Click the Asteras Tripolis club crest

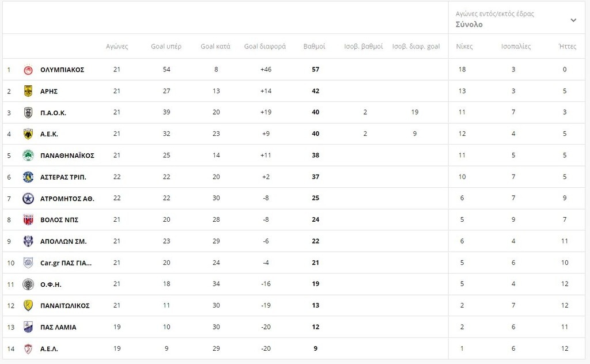[x=28, y=177]
